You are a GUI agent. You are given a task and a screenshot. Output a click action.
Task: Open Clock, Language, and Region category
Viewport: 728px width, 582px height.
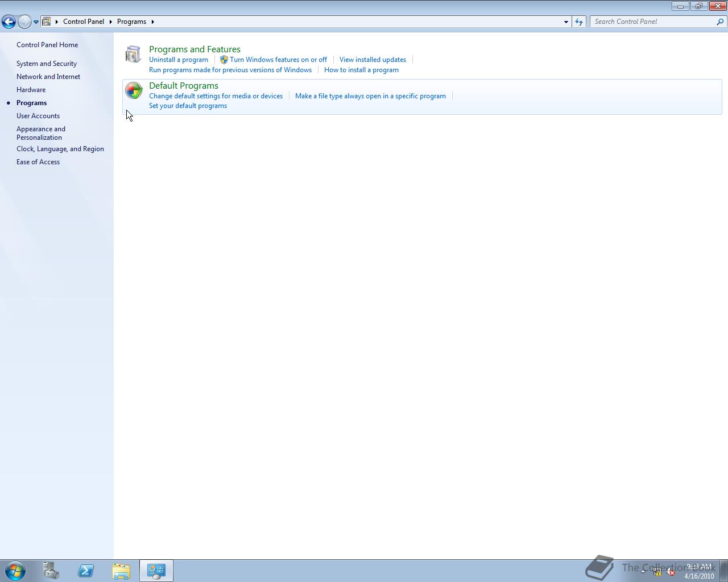point(60,149)
